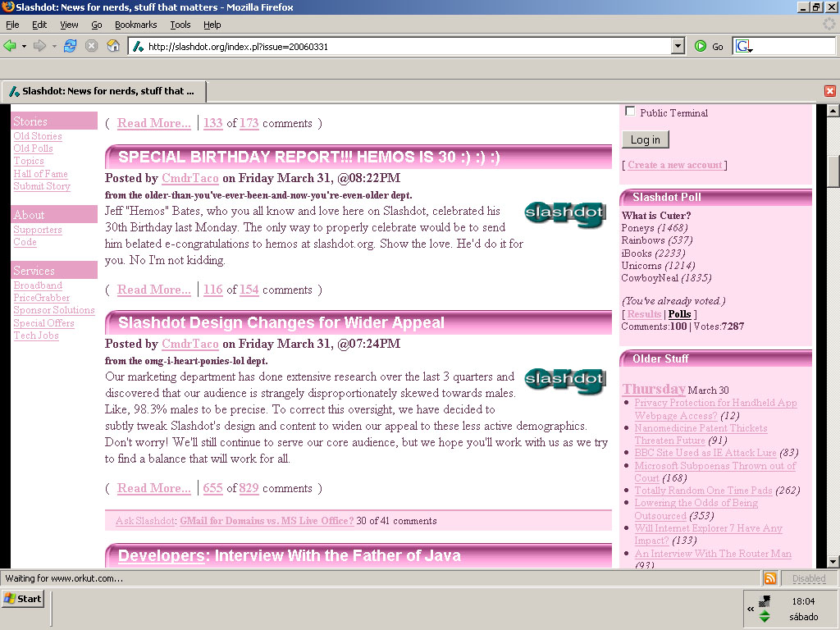Viewport: 840px width, 630px height.
Task: Open the BBC Site Used as IE Attack Lure link
Action: (x=705, y=453)
